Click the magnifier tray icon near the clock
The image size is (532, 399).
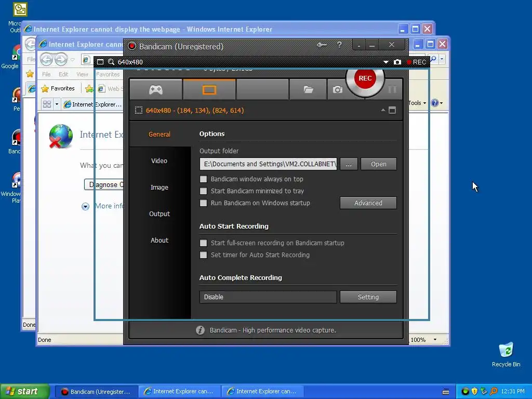point(494,392)
